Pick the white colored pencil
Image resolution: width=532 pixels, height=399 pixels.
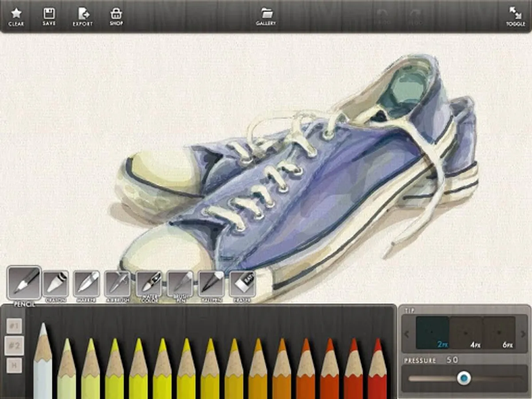43,360
